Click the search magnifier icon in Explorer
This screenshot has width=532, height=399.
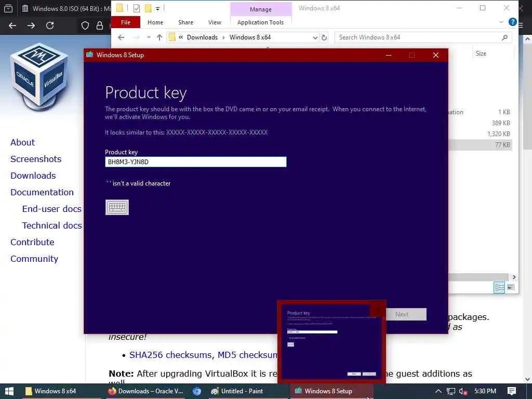click(505, 37)
